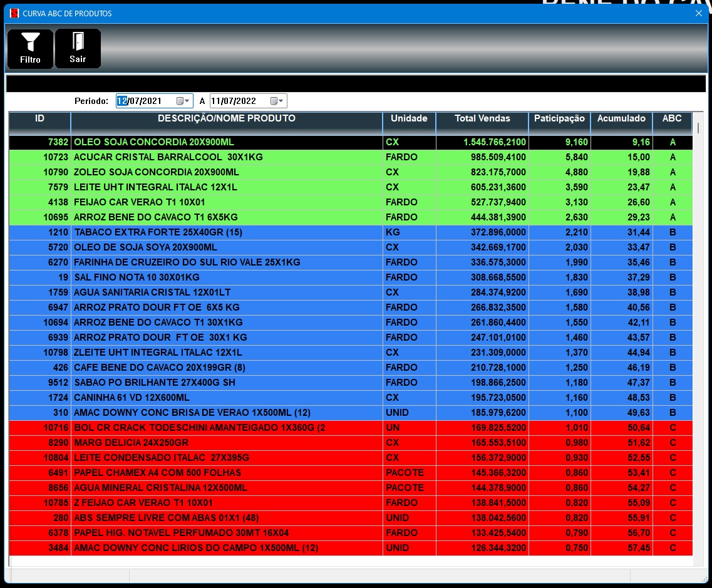The height and width of the screenshot is (588, 712).
Task: Click ABC class A of ID 10723
Action: pos(673,157)
